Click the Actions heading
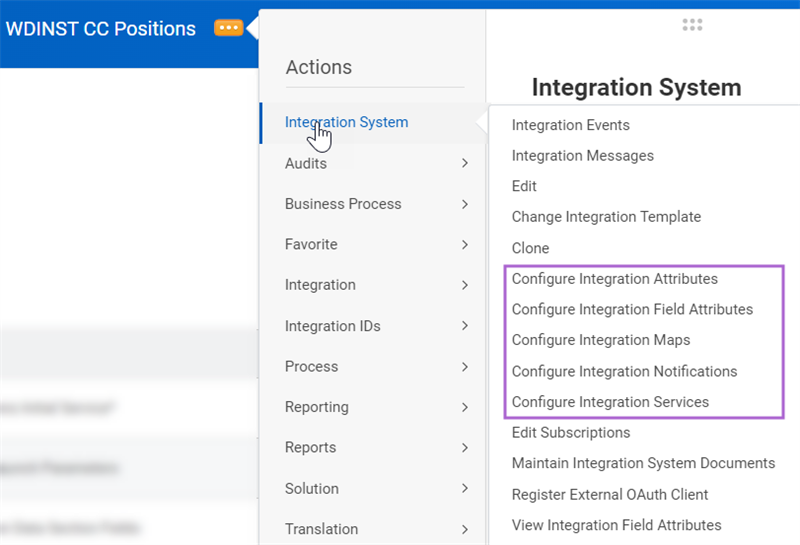800x545 pixels. [x=319, y=67]
